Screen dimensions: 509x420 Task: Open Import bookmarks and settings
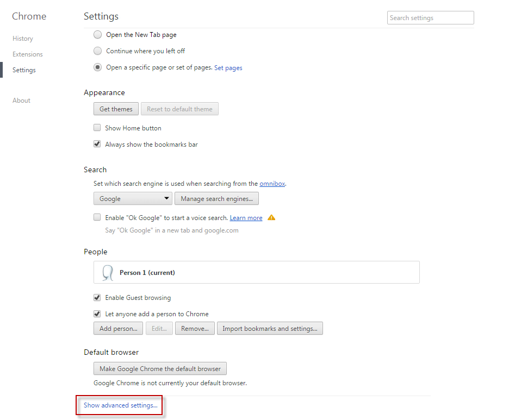(x=270, y=329)
